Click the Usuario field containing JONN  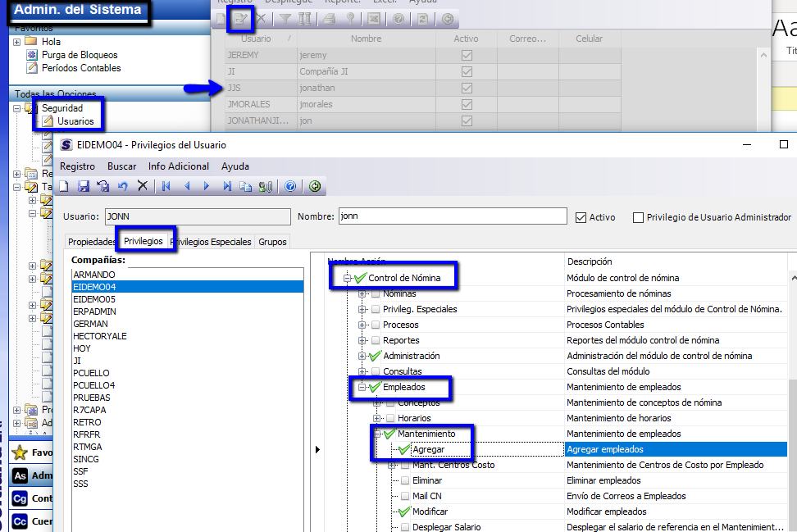point(198,216)
